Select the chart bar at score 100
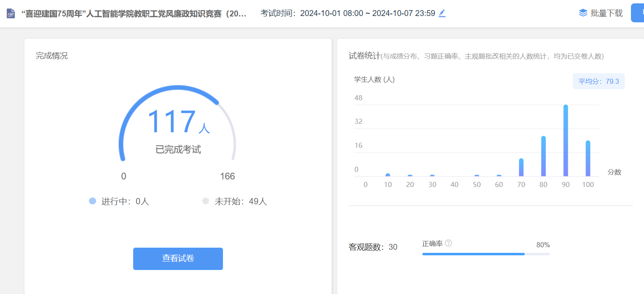 click(588, 158)
